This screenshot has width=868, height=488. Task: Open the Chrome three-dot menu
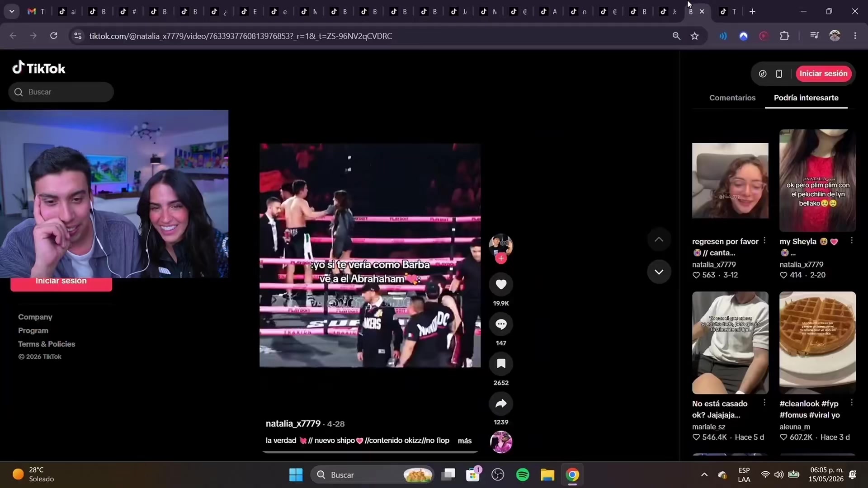point(855,36)
